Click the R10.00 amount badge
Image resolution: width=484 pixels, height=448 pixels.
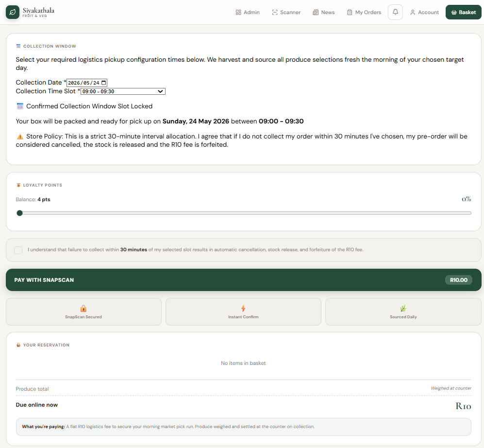458,280
